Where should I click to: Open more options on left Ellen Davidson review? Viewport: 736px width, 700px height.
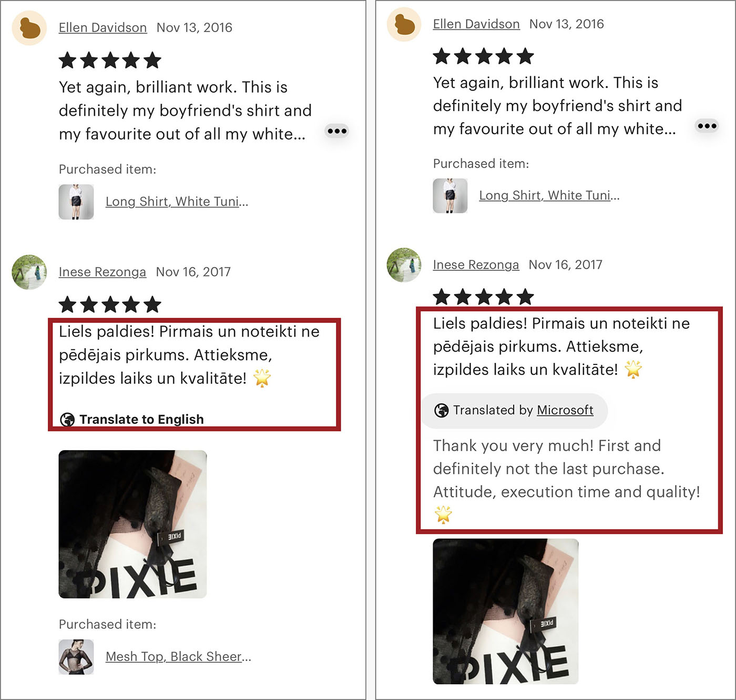337,131
